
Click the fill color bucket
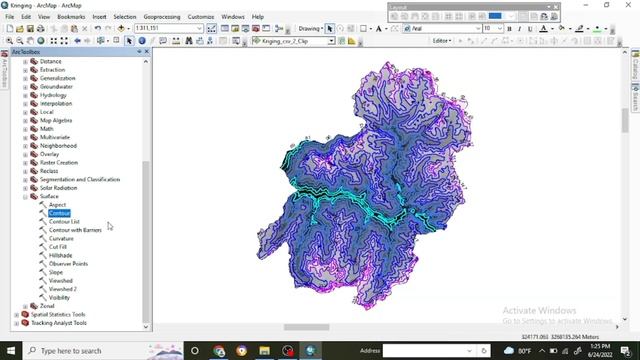tap(562, 29)
